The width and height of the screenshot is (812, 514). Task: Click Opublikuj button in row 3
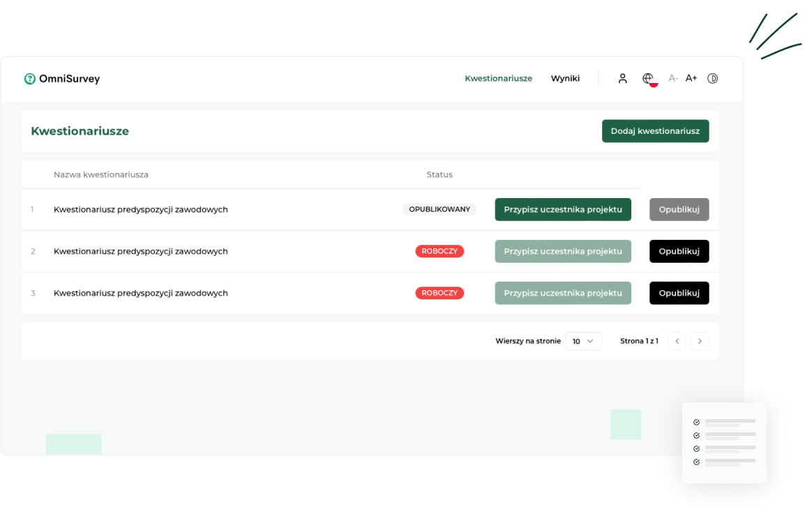(x=679, y=293)
